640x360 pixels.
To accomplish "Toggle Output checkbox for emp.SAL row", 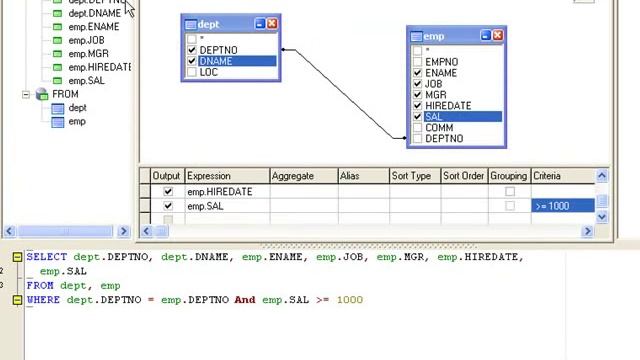I will (168, 206).
